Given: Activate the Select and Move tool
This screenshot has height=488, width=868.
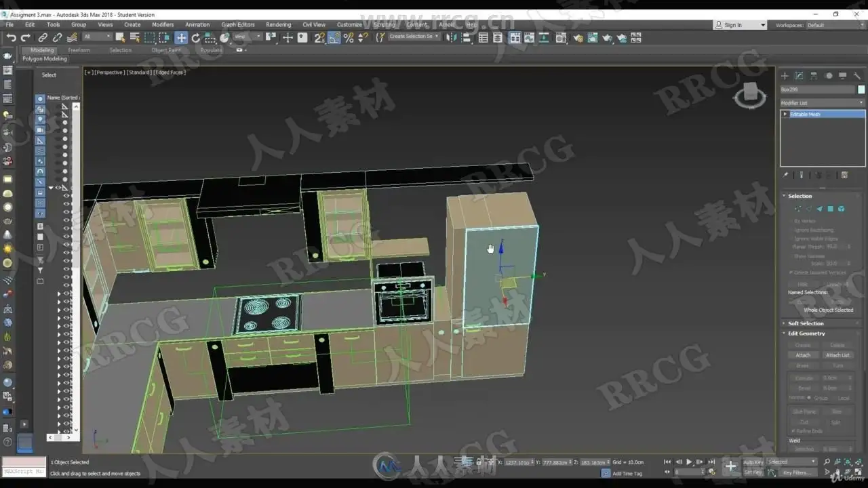Looking at the screenshot, I should [181, 38].
